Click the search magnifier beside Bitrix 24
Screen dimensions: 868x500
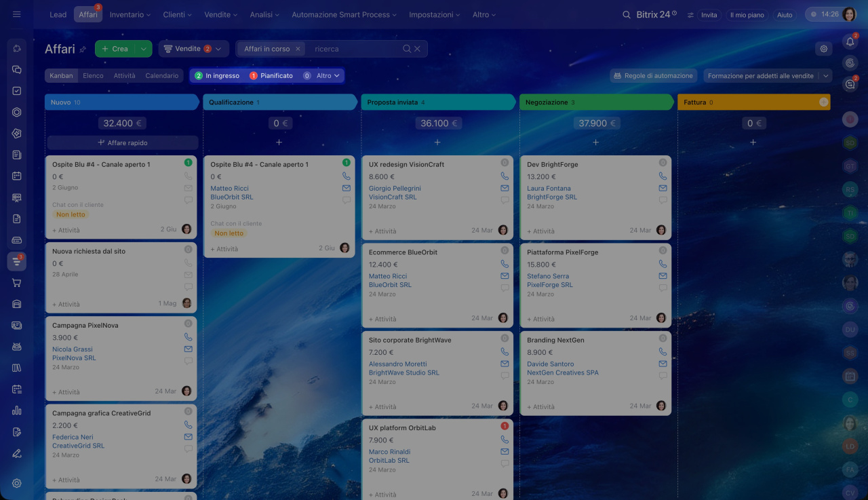[x=627, y=14]
